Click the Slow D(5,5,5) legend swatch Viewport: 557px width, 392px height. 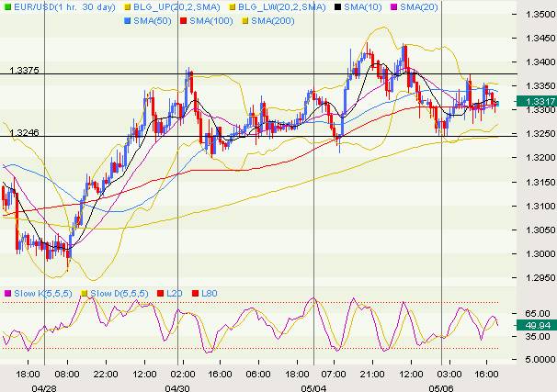[85, 294]
